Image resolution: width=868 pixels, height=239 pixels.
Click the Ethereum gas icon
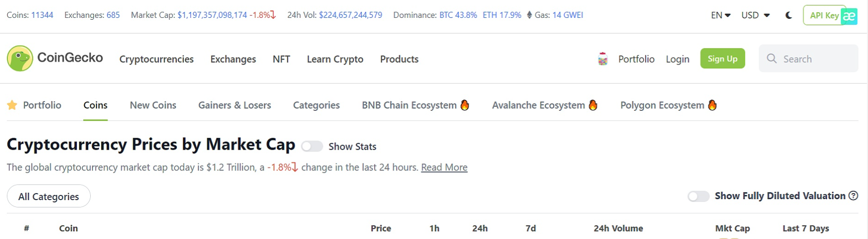(529, 15)
